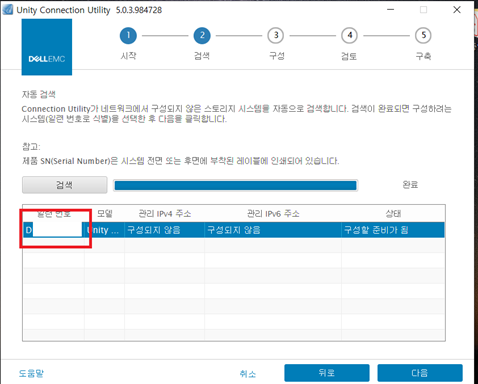The height and width of the screenshot is (384, 478).
Task: Click the 취소 cancel link
Action: [x=248, y=374]
